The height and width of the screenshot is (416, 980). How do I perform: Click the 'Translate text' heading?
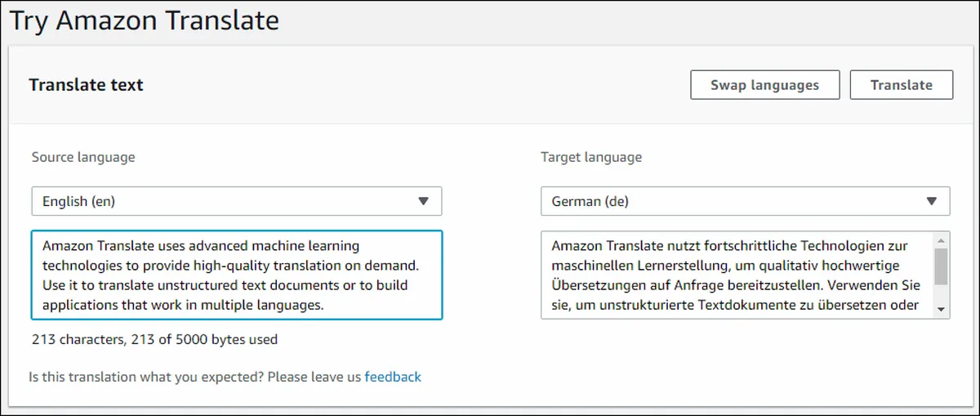(86, 85)
